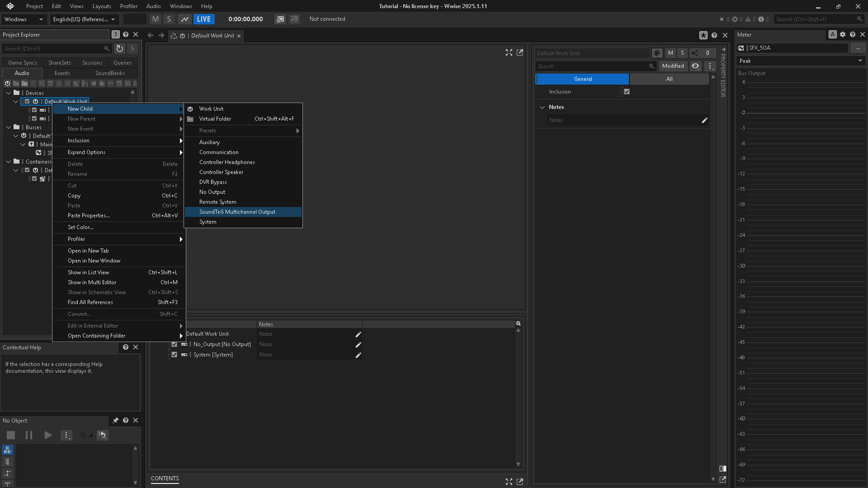
Task: Reset transport with original settings icon
Action: pos(103,435)
